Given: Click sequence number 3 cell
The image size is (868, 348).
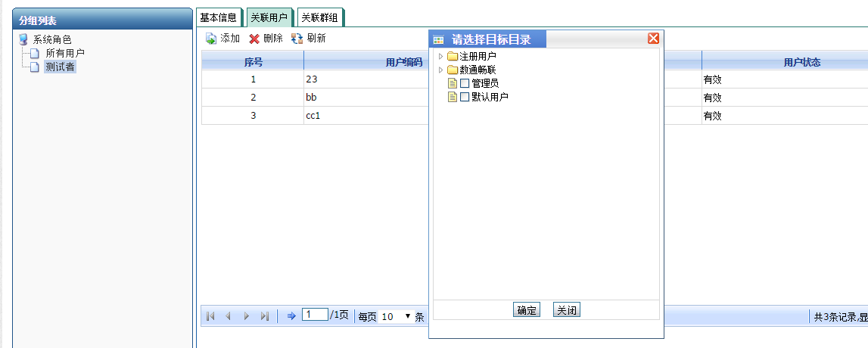Looking at the screenshot, I should click(x=253, y=117).
